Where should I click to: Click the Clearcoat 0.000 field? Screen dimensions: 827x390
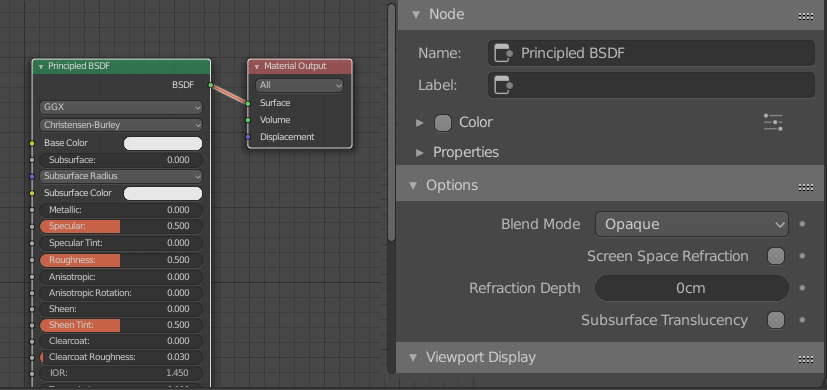click(121, 341)
